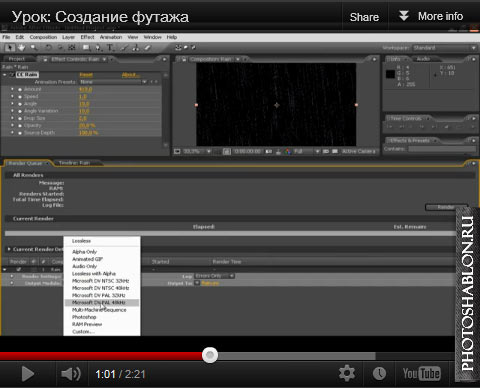This screenshot has height=388, width=480.
Task: Open the Animation Presets dropdown
Action: coord(113,82)
